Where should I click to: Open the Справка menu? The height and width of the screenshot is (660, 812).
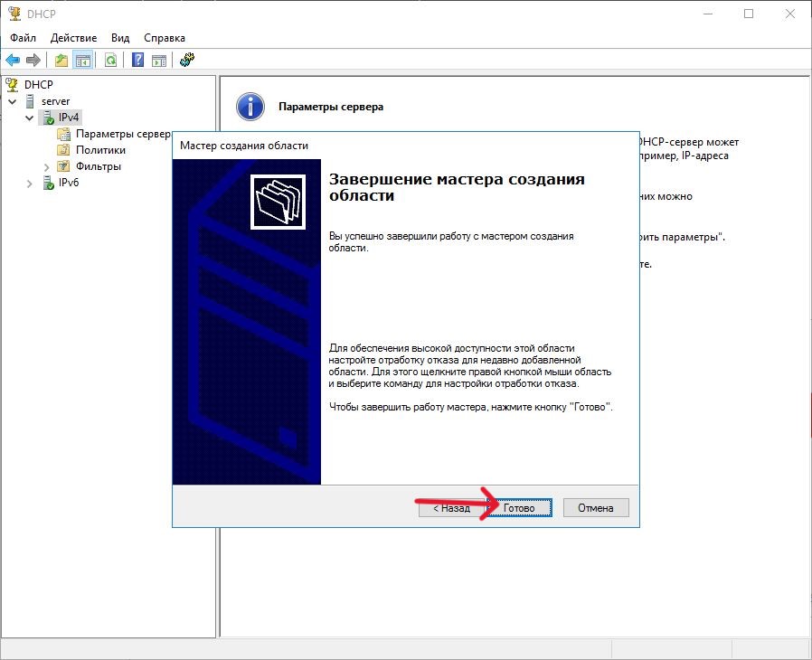point(165,38)
